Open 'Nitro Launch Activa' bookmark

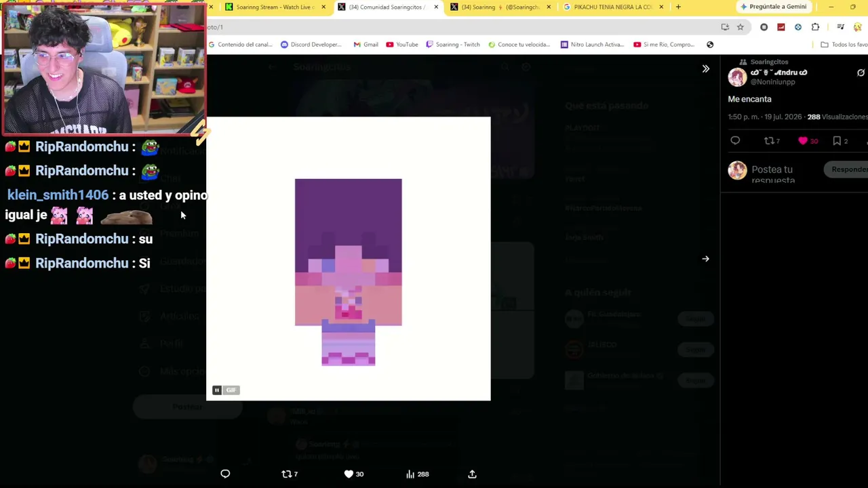(x=592, y=45)
